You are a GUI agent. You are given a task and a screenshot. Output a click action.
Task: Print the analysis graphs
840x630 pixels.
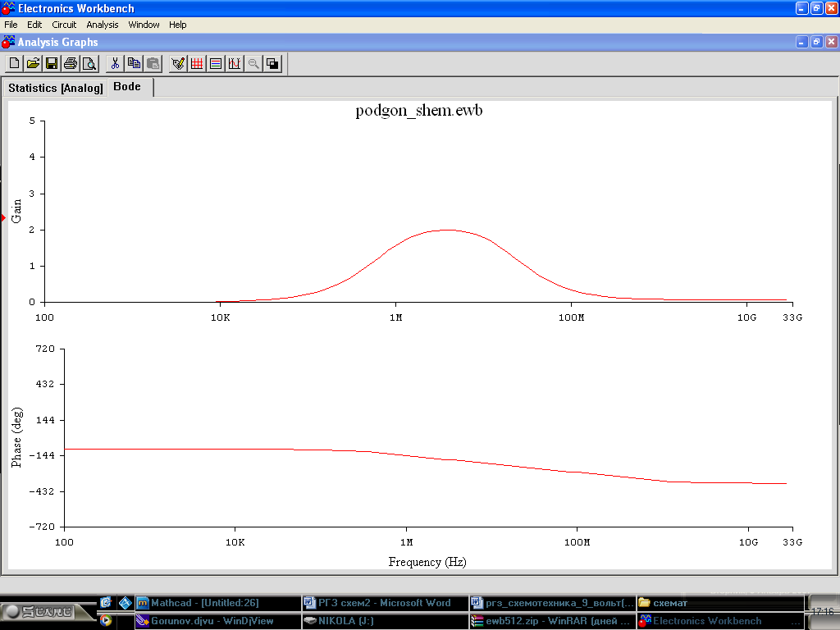click(x=71, y=64)
